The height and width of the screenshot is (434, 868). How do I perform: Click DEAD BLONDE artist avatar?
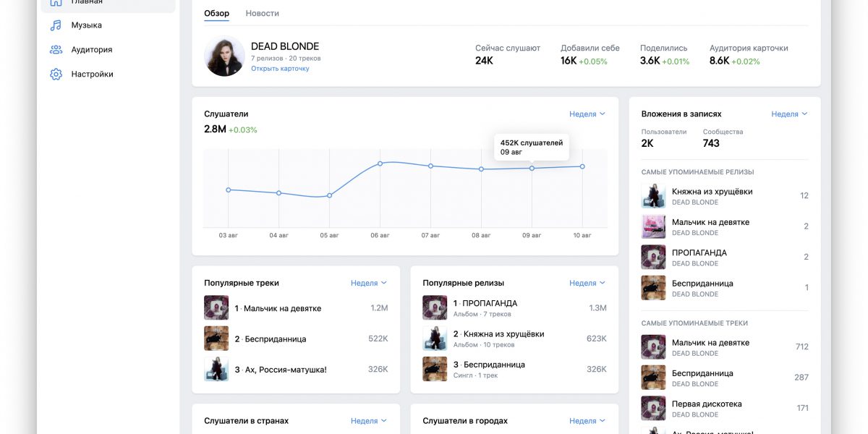(x=224, y=56)
